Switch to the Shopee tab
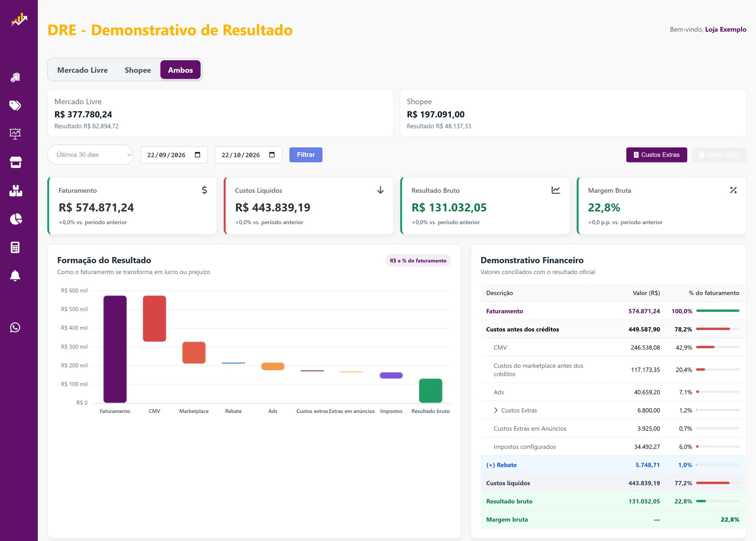Screen dimensions: 756x541 coord(138,70)
